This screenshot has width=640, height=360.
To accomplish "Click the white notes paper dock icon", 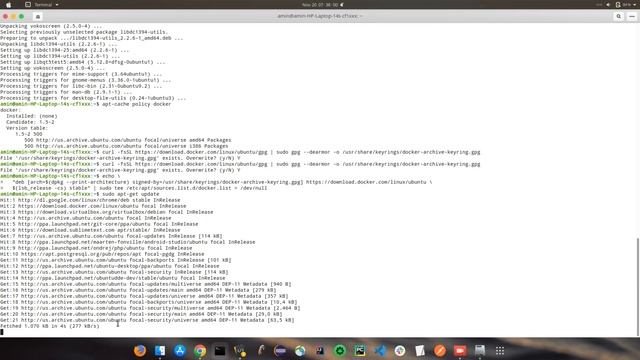I will coord(420,351).
